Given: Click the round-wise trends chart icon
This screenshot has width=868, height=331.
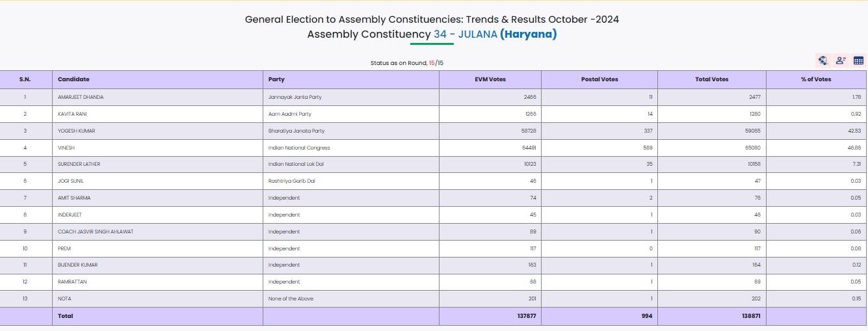Looking at the screenshot, I should [823, 60].
